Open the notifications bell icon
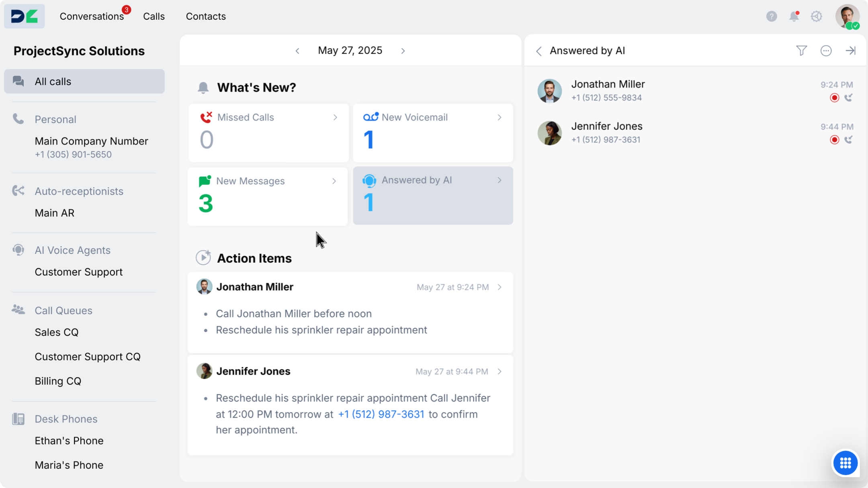This screenshot has height=488, width=868. click(x=794, y=16)
